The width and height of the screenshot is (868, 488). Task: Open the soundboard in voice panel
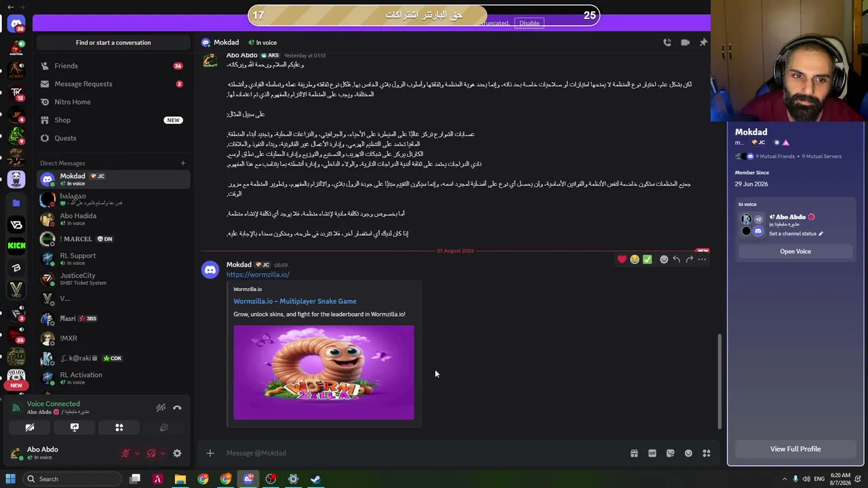tap(163, 428)
